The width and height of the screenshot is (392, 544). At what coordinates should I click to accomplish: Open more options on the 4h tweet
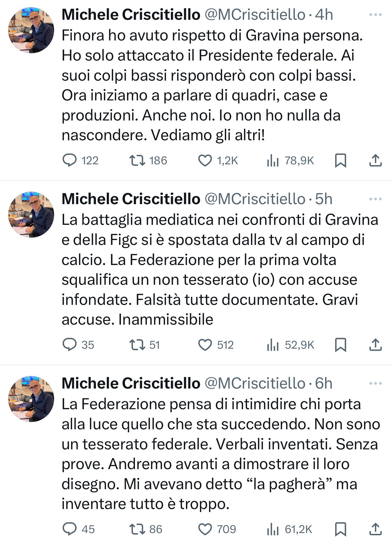pyautogui.click(x=375, y=15)
